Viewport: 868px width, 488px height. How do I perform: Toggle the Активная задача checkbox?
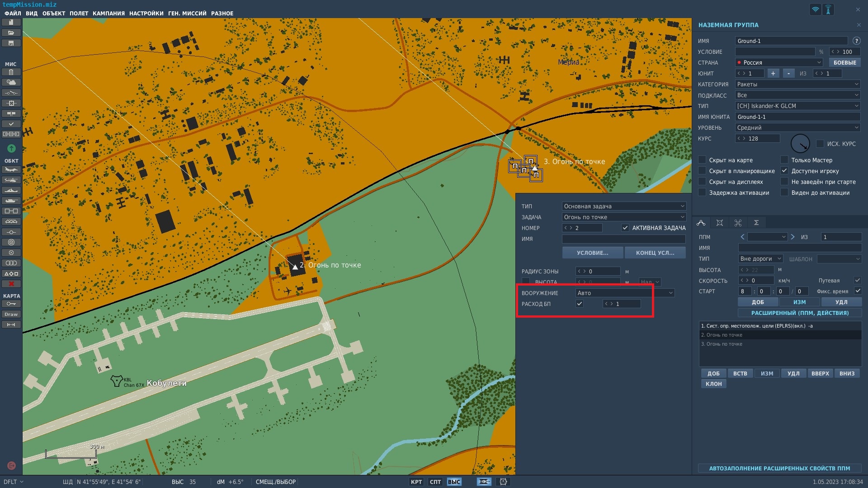click(625, 228)
